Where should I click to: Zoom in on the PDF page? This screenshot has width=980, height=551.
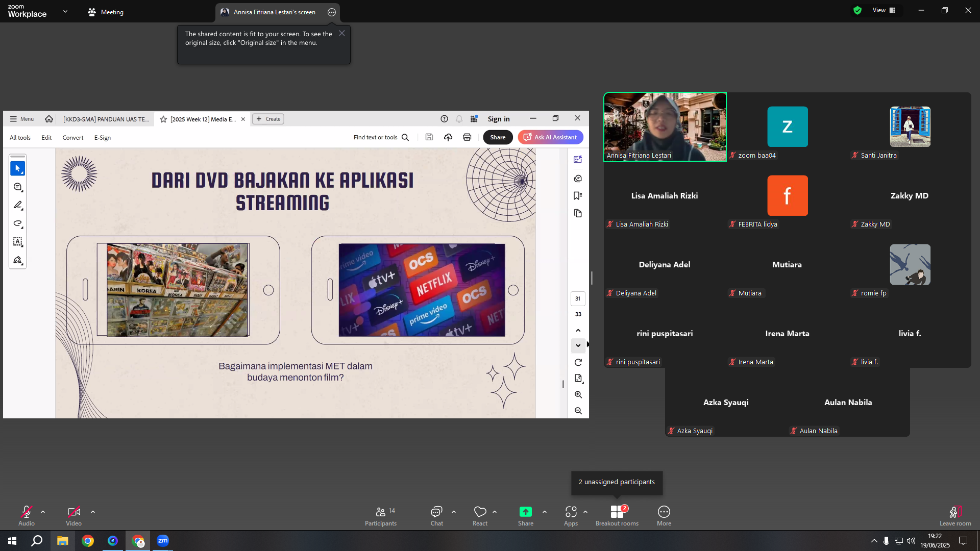tap(578, 394)
